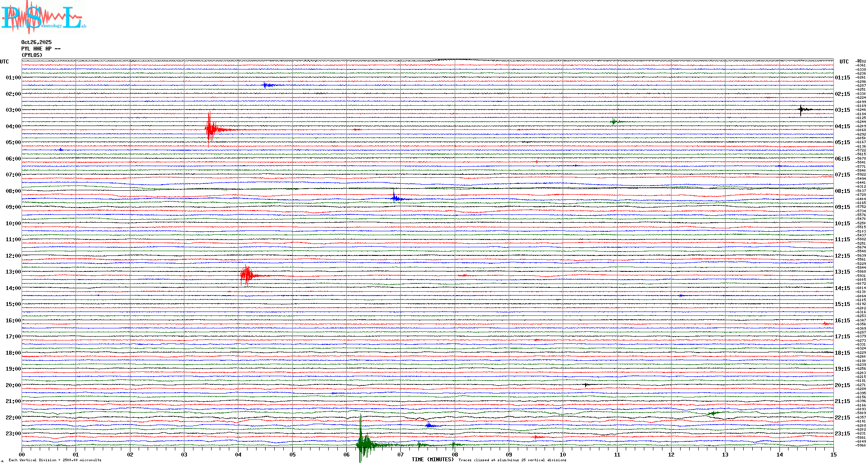Click the 08 minute tick on bottom axis

point(455,454)
